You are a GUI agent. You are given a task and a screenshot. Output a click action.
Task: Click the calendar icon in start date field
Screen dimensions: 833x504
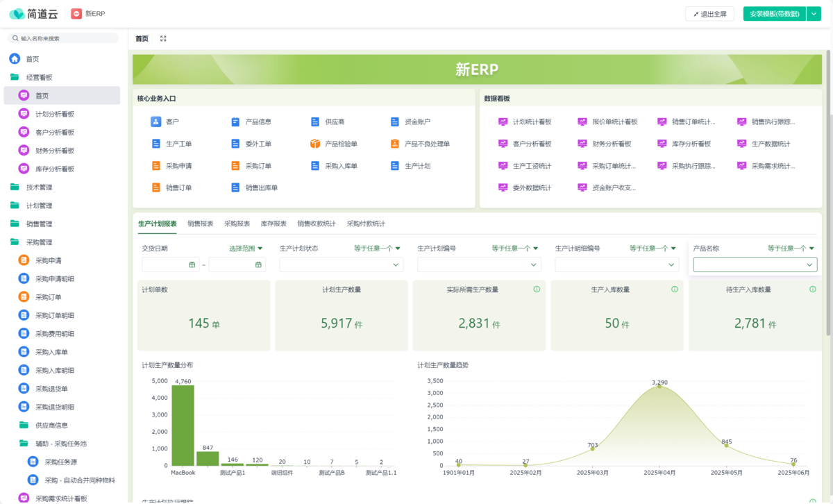192,264
